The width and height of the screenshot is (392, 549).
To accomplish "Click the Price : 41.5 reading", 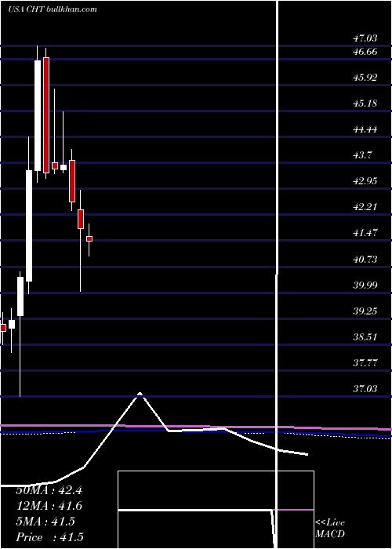I will click(x=49, y=537).
